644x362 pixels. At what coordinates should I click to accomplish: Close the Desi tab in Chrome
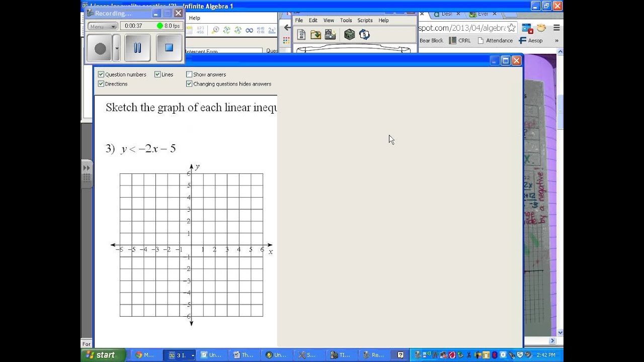point(458,14)
